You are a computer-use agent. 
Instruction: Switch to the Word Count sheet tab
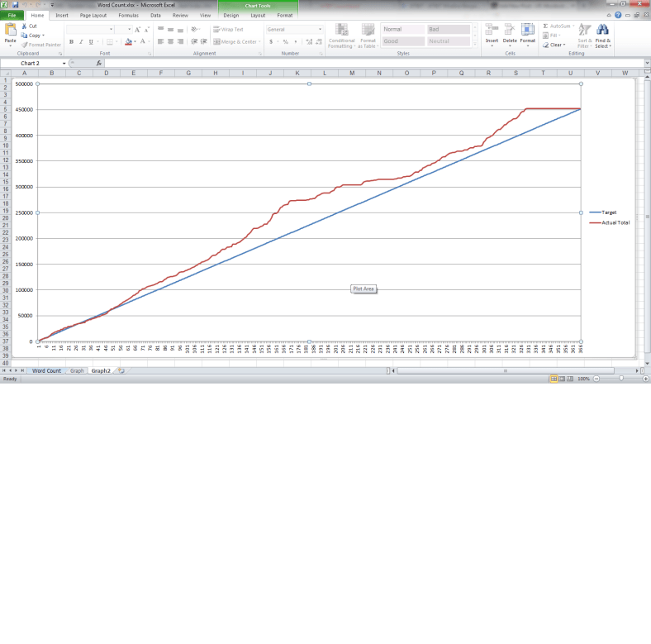coord(46,370)
